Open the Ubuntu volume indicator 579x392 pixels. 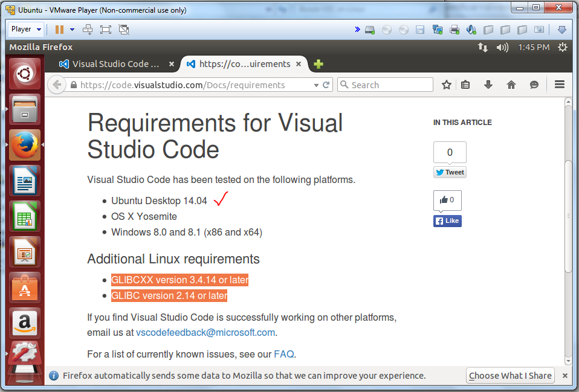point(503,47)
